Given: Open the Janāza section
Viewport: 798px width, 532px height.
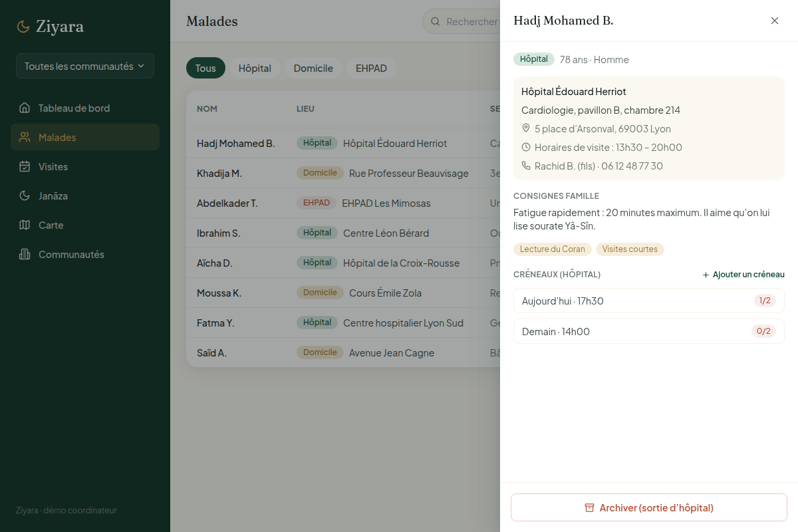Looking at the screenshot, I should click(85, 196).
